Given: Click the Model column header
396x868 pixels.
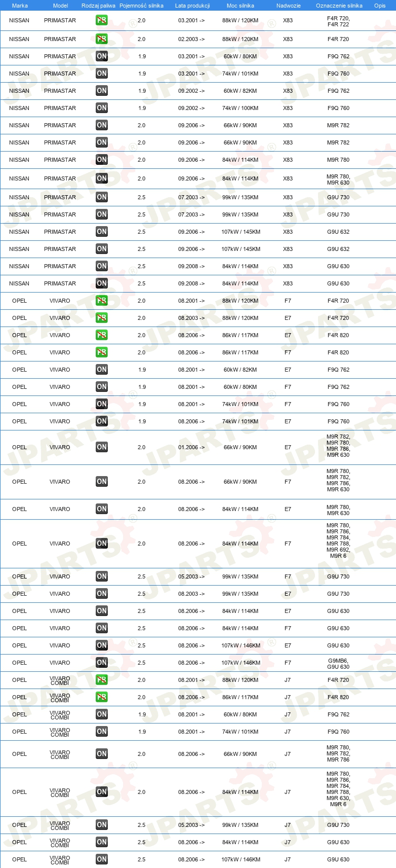Looking at the screenshot, I should [x=60, y=6].
